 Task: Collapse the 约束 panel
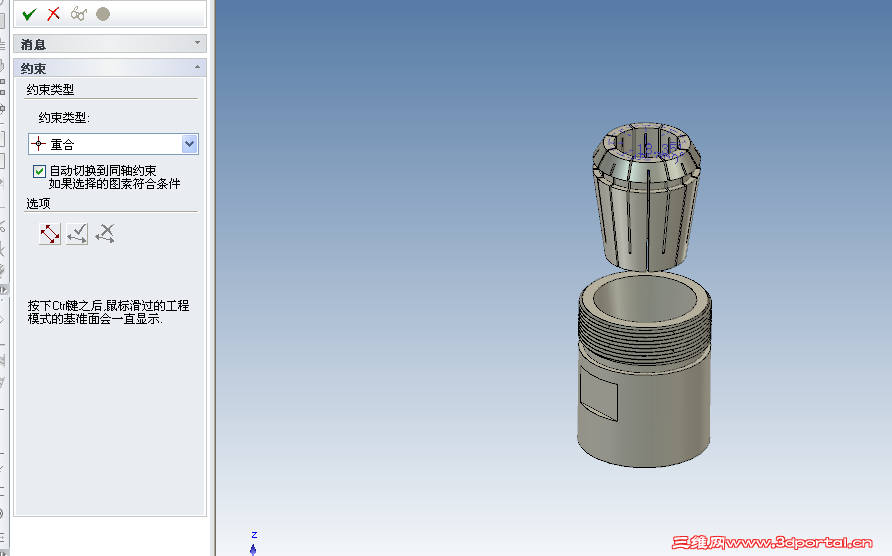point(110,68)
